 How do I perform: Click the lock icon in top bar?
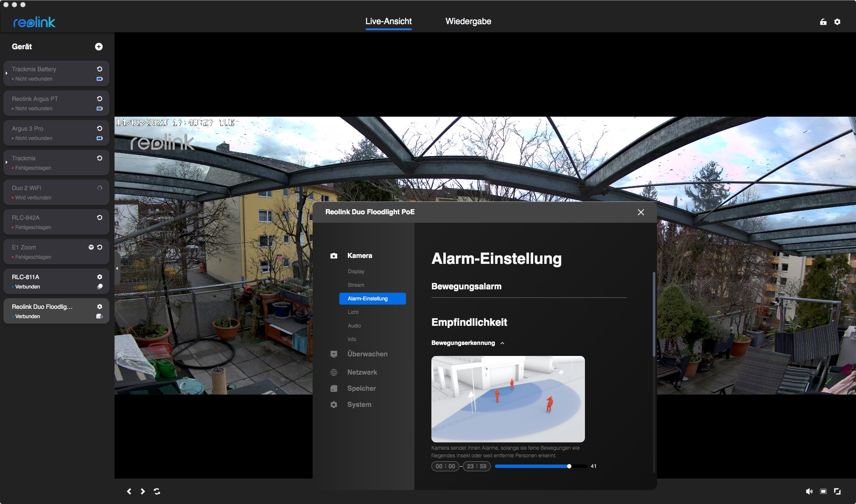[823, 22]
